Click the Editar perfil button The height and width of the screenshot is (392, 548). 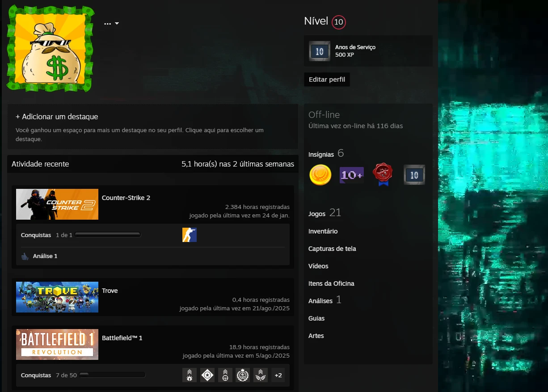coord(327,79)
